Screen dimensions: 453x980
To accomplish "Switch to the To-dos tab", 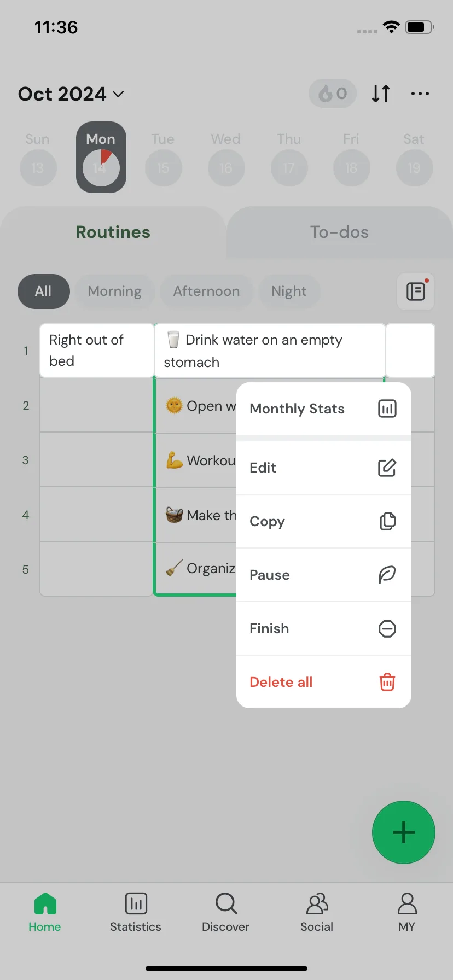I will click(339, 232).
